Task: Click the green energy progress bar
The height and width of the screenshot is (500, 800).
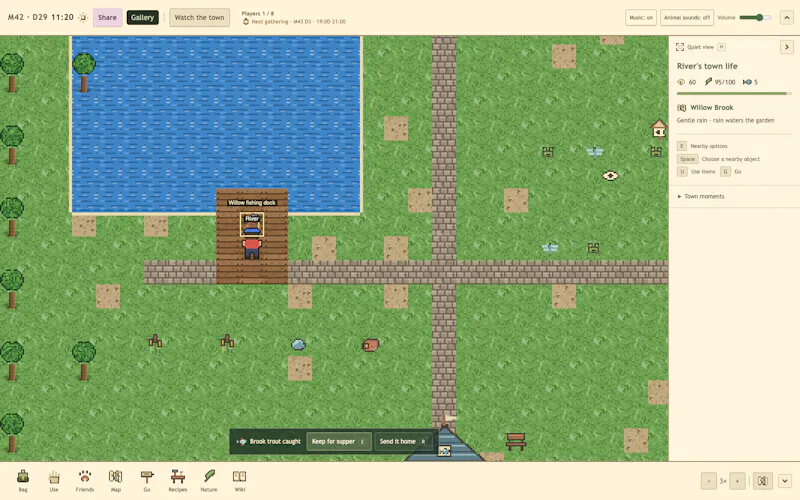Action: pos(734,93)
